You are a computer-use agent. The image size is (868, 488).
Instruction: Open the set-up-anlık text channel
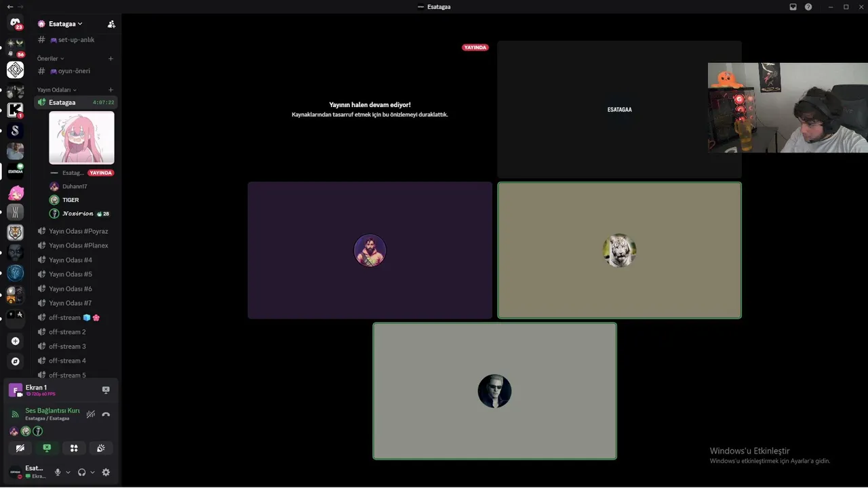coord(76,40)
